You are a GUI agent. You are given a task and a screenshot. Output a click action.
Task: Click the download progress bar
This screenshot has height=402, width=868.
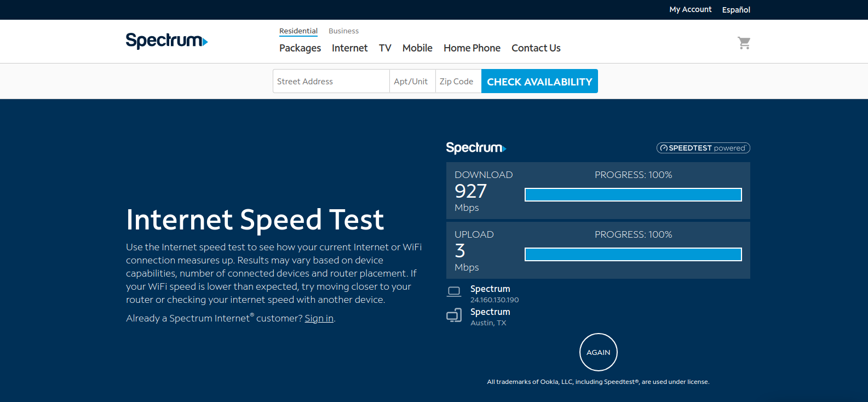pos(633,194)
